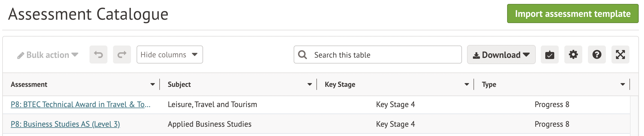Image resolution: width=644 pixels, height=136 pixels.
Task: Open the help question mark icon
Action: pos(597,55)
